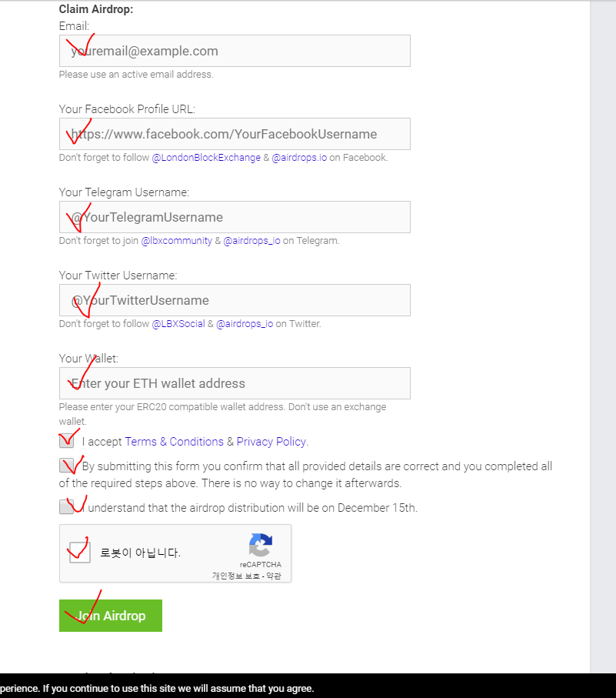This screenshot has width=616, height=698.
Task: Open the @LBXSocial Twitter link
Action: coord(178,324)
